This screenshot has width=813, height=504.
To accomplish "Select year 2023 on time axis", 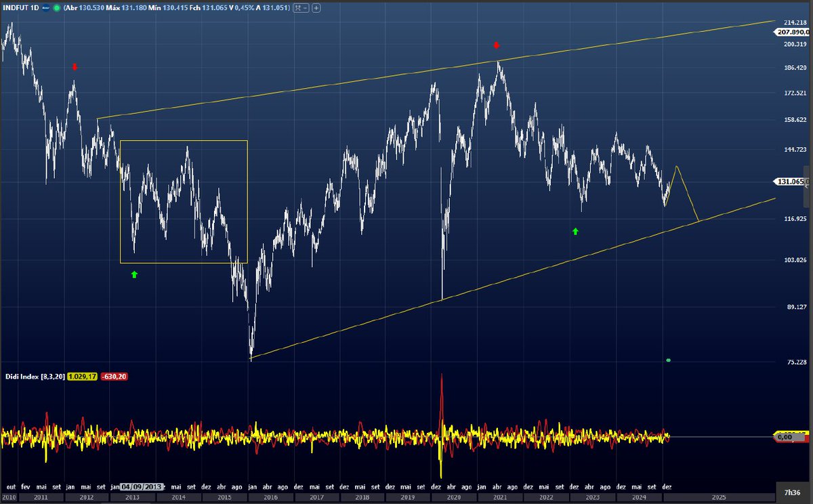I will pos(594,497).
